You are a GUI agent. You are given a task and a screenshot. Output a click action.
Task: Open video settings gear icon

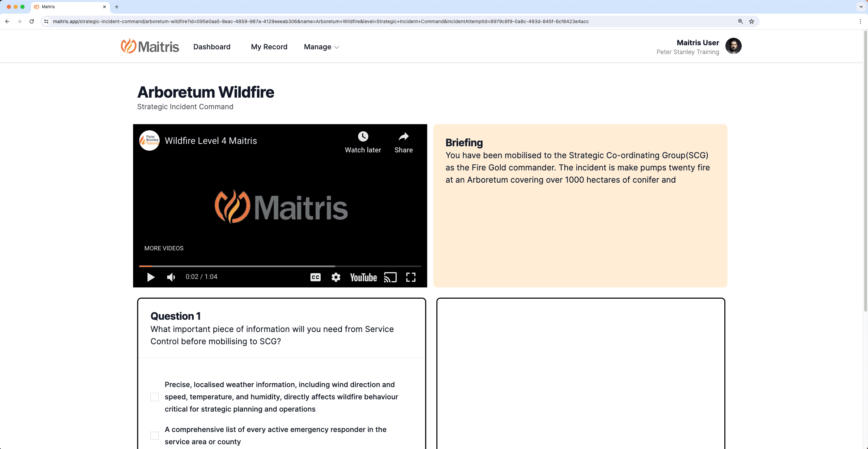(x=336, y=277)
